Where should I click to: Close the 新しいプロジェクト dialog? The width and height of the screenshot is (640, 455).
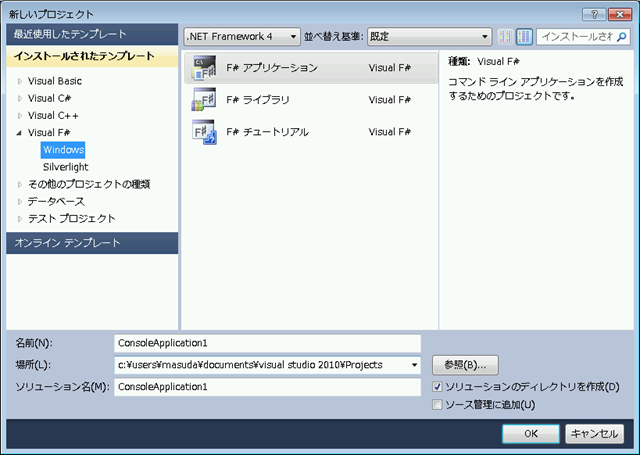pyautogui.click(x=620, y=13)
